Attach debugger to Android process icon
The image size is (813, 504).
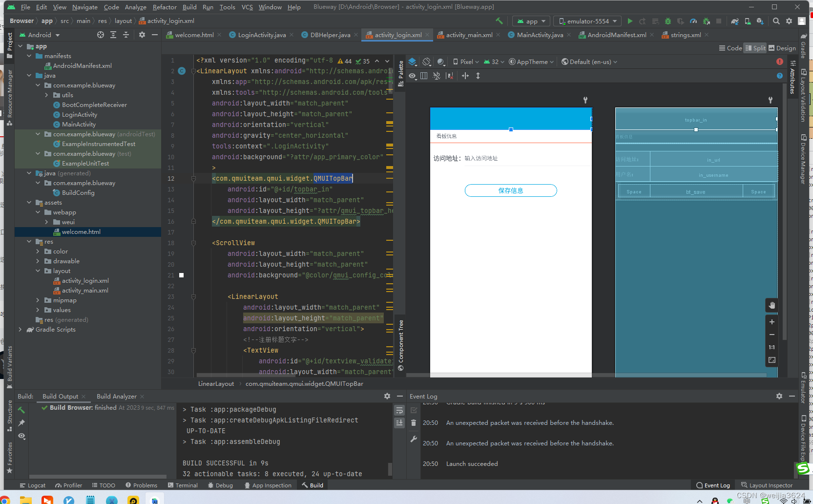click(x=706, y=21)
